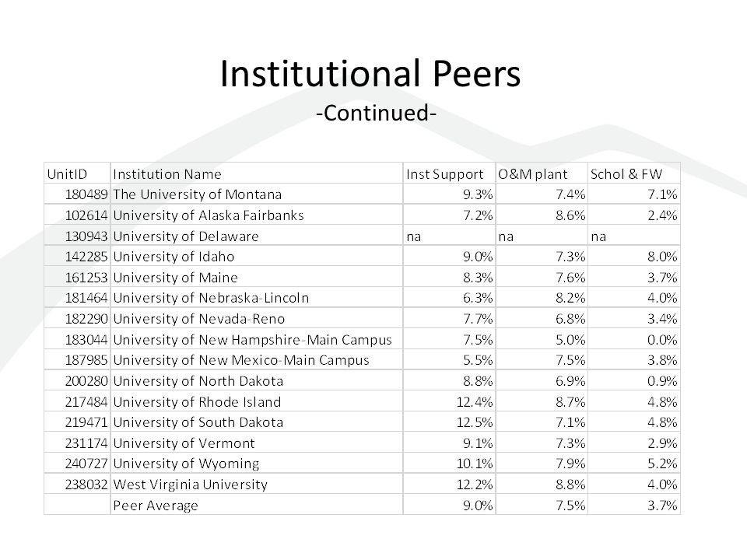Select the 12.4% Rhode Island Inst Support value
747x560 pixels.
pos(475,402)
